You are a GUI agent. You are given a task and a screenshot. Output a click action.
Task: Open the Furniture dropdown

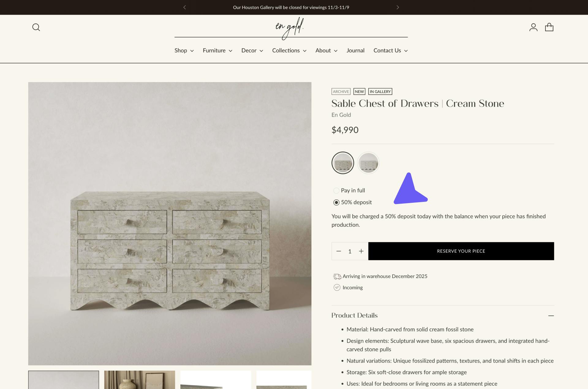tap(217, 51)
